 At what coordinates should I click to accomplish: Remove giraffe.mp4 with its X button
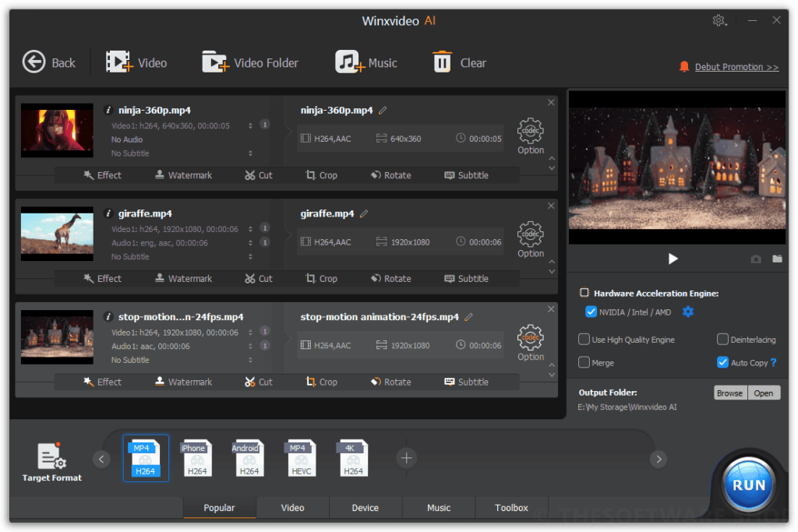pos(551,206)
